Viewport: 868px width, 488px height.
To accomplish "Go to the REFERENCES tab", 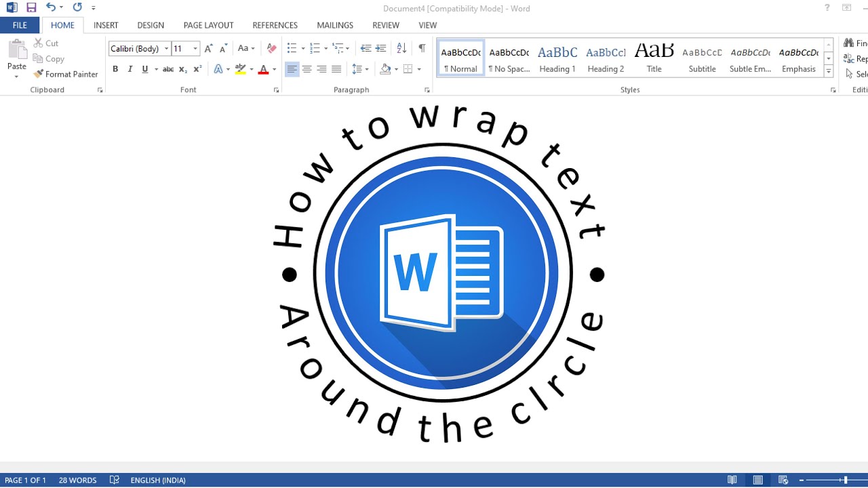I will coord(275,25).
